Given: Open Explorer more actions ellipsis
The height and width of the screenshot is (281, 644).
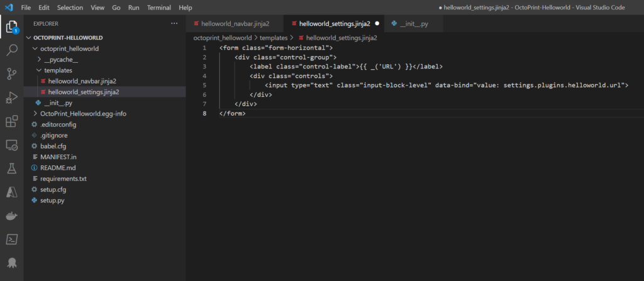Looking at the screenshot, I should [x=174, y=24].
